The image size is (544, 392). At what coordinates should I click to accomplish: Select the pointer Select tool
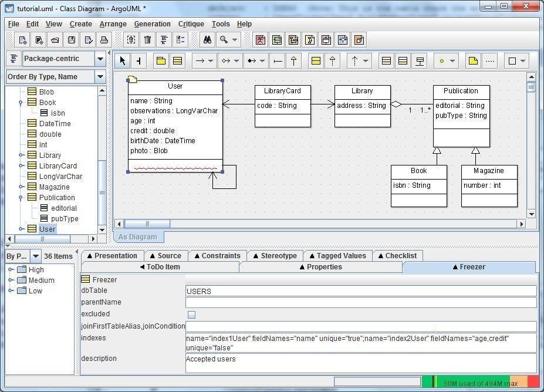click(x=123, y=60)
